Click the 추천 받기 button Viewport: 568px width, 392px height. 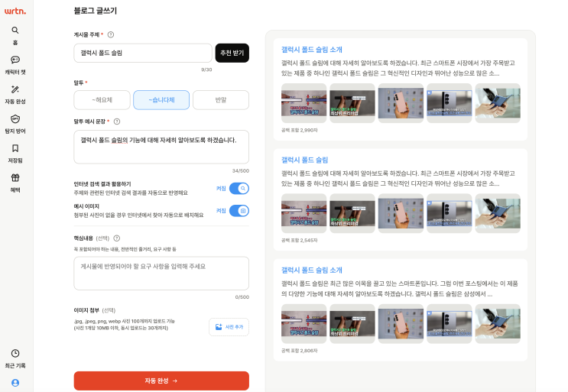[x=232, y=53]
